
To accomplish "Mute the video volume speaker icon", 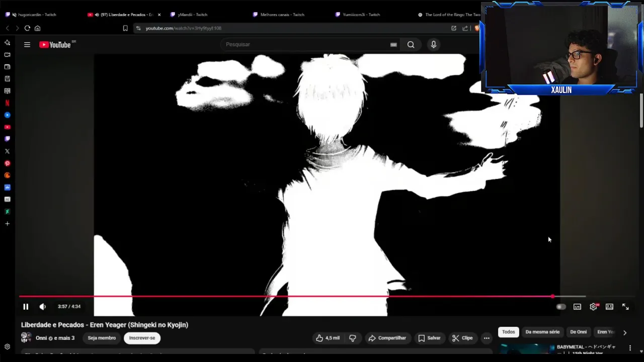I will (x=42, y=306).
